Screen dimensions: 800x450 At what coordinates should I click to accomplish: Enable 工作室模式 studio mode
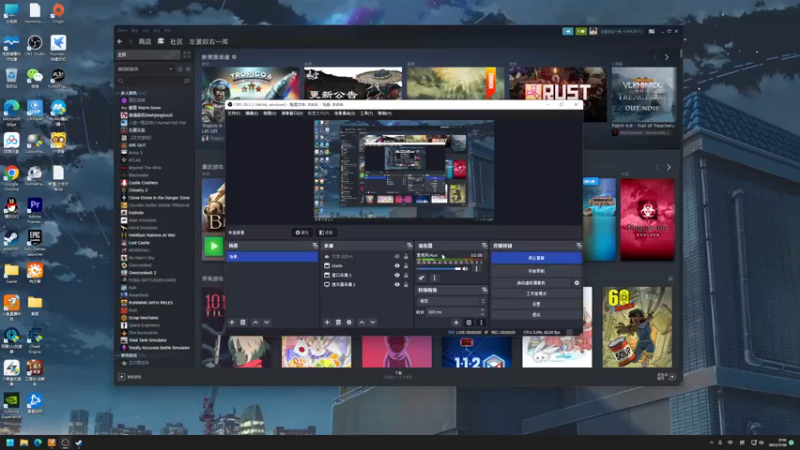[536, 294]
